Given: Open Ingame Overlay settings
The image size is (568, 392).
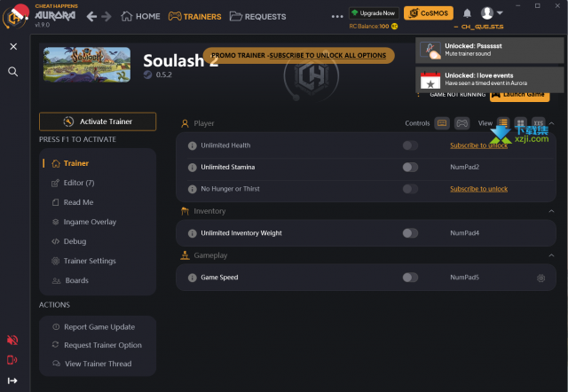Looking at the screenshot, I should click(x=84, y=222).
